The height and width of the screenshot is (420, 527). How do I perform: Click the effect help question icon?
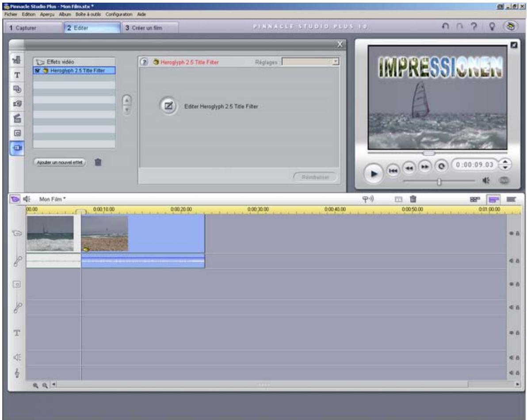tap(144, 62)
